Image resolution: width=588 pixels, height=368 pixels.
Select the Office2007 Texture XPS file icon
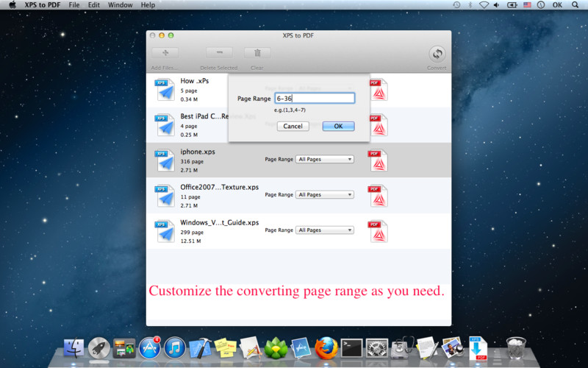[165, 196]
